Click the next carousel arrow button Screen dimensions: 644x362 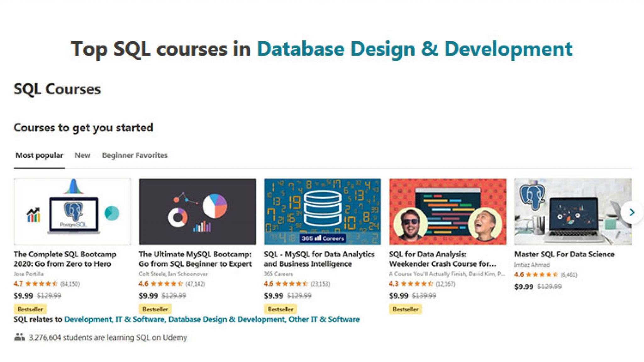point(631,212)
